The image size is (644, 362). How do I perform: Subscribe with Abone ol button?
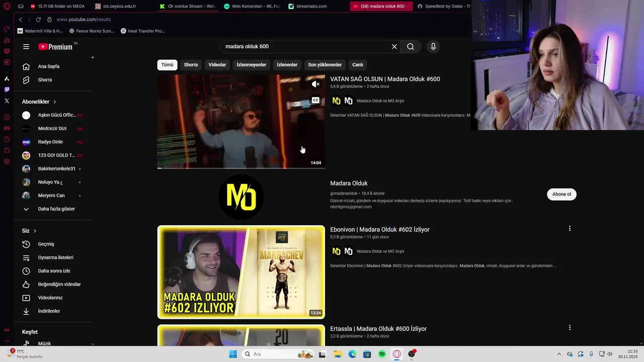pyautogui.click(x=561, y=195)
